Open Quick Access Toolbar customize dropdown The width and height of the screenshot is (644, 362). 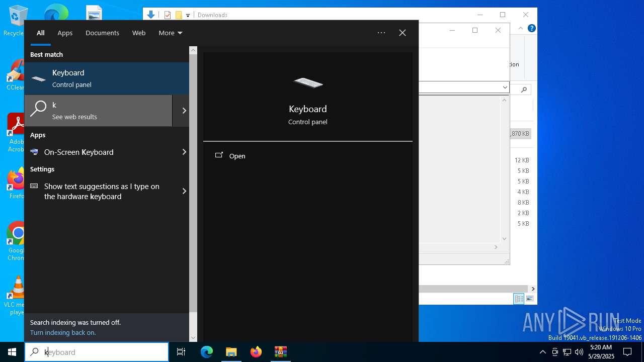click(x=188, y=16)
